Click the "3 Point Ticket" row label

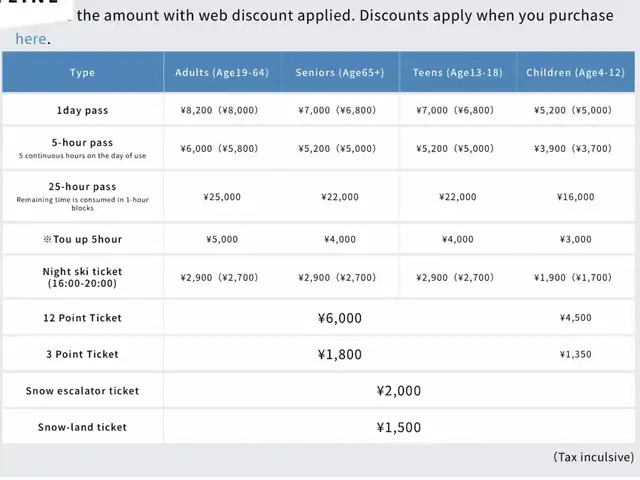click(x=83, y=354)
